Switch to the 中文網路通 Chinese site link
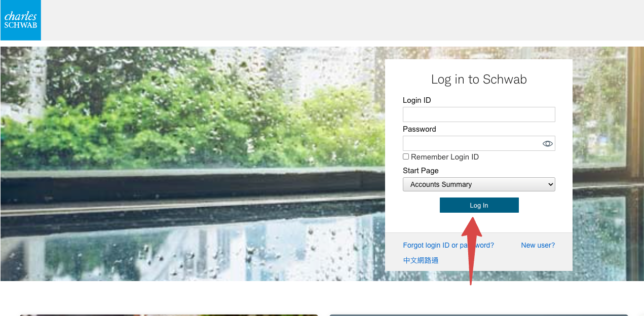 (x=421, y=260)
